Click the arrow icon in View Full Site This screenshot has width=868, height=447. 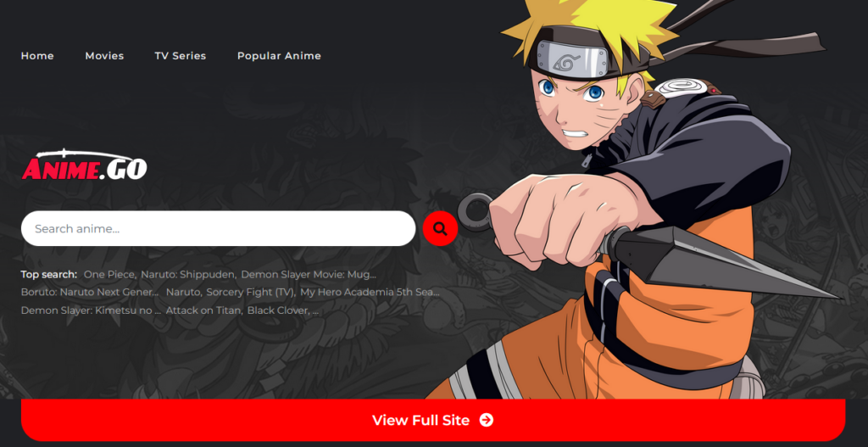pyautogui.click(x=486, y=420)
